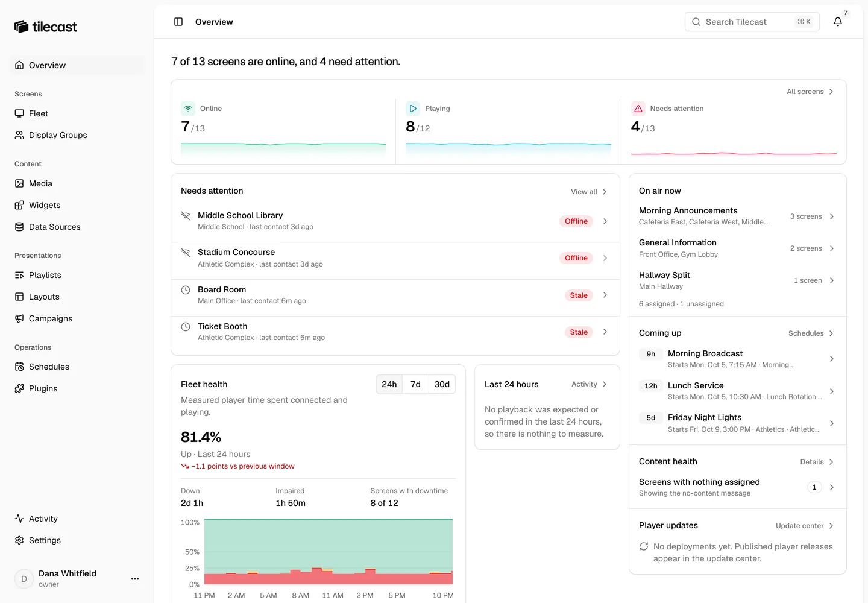Click View all in Needs attention
Screen dimensions: 868x603
pyautogui.click(x=589, y=192)
